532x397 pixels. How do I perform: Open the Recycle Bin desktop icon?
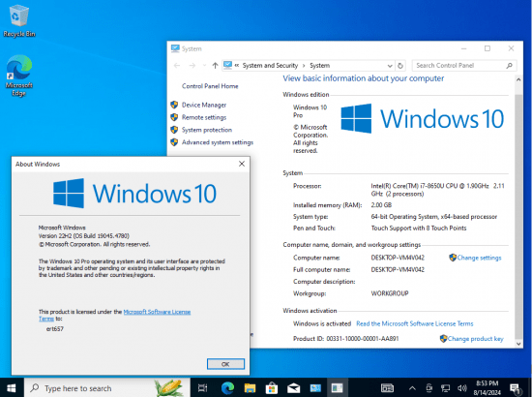[19, 20]
